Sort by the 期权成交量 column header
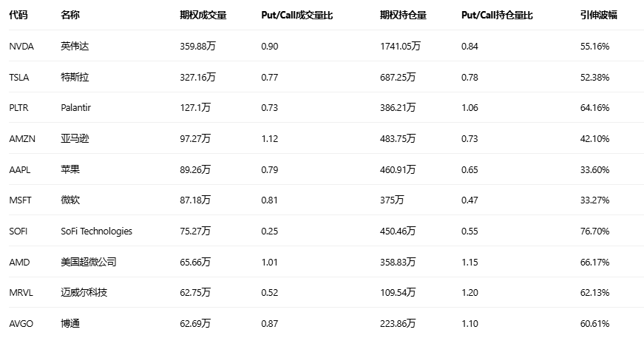 [x=203, y=15]
